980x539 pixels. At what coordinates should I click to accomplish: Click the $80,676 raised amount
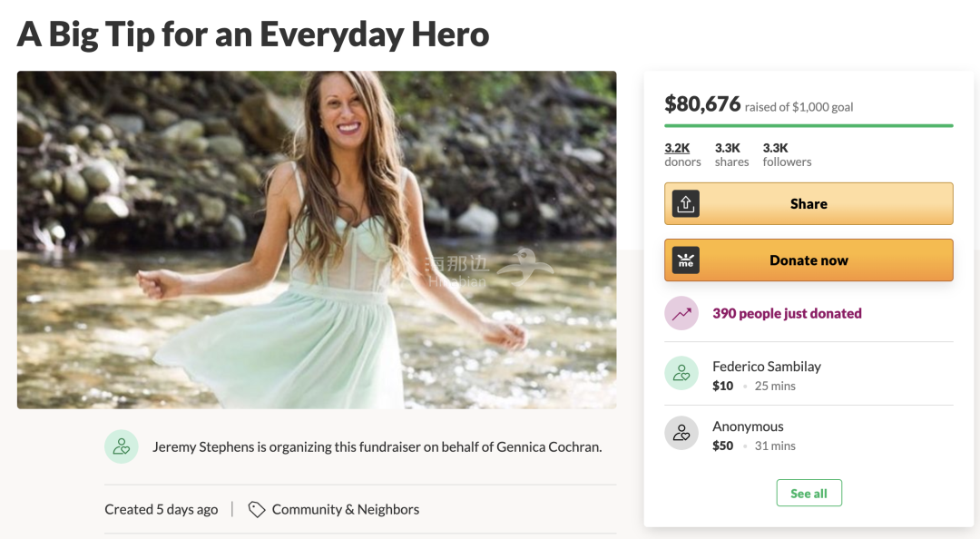pos(702,103)
